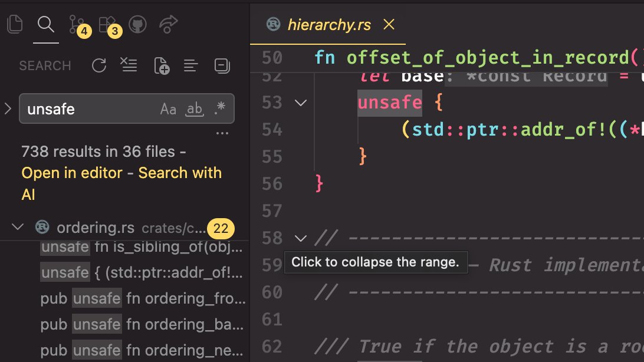Open Extensions view with 3 badge
The height and width of the screenshot is (362, 644).
click(x=110, y=26)
